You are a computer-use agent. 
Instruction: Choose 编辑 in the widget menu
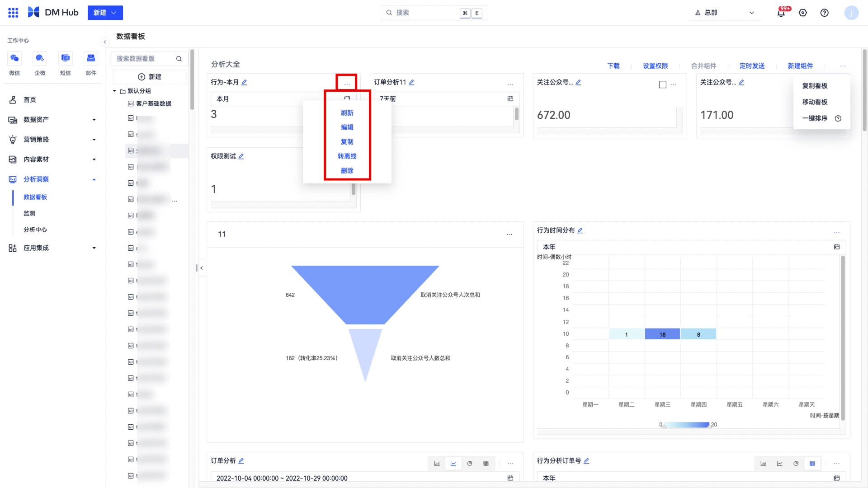pyautogui.click(x=347, y=127)
